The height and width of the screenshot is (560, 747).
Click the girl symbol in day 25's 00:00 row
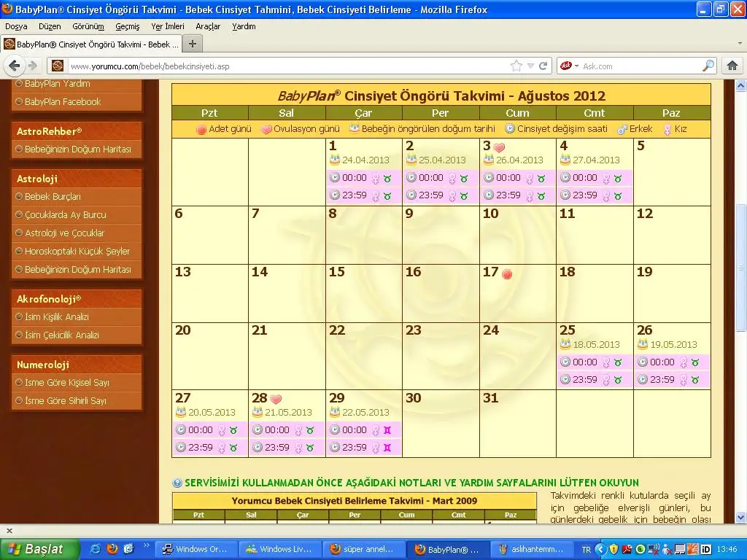point(606,362)
